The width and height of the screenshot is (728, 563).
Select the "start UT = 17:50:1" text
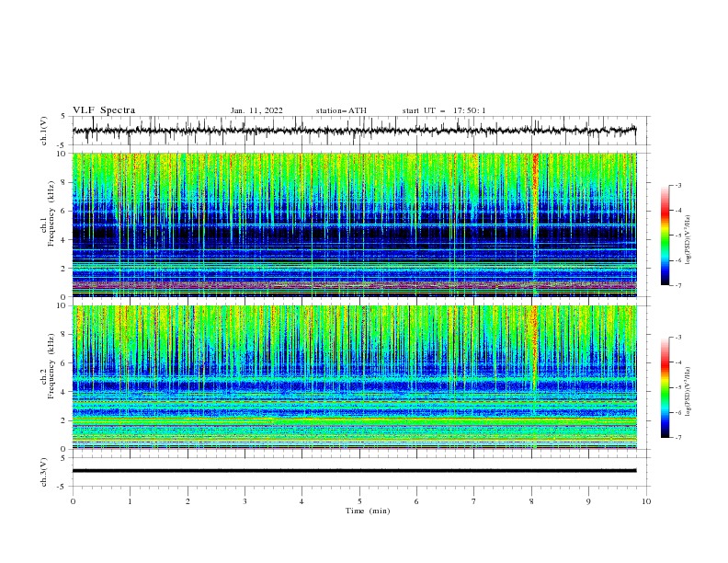coord(444,110)
